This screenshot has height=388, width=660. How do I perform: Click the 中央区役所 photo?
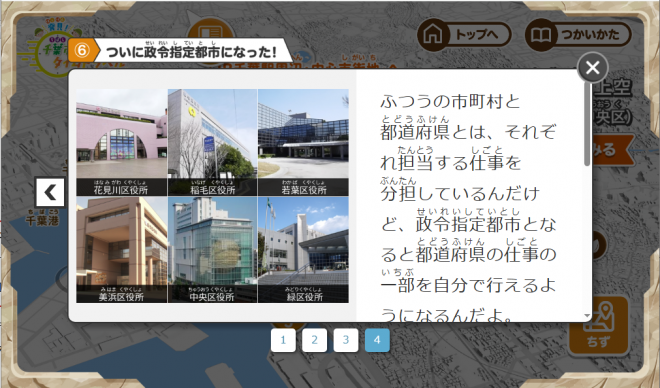(213, 250)
